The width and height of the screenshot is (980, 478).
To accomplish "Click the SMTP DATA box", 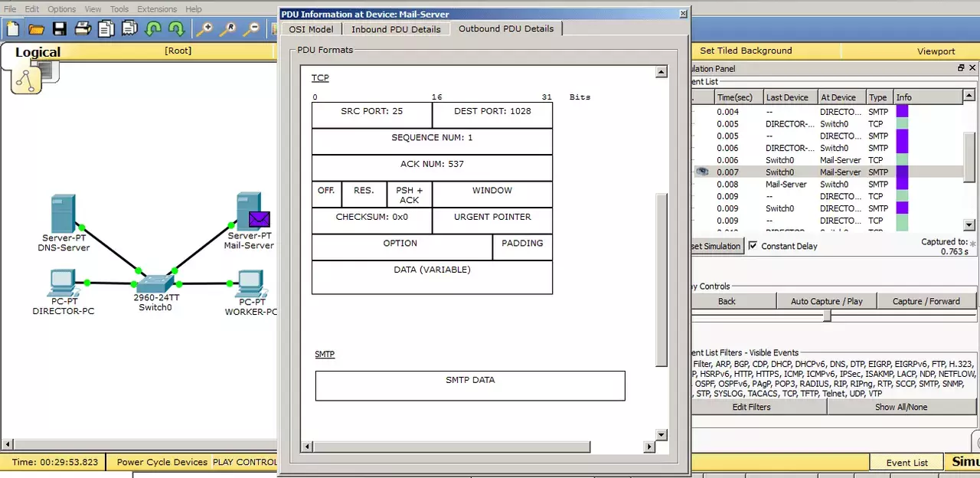I will 470,385.
